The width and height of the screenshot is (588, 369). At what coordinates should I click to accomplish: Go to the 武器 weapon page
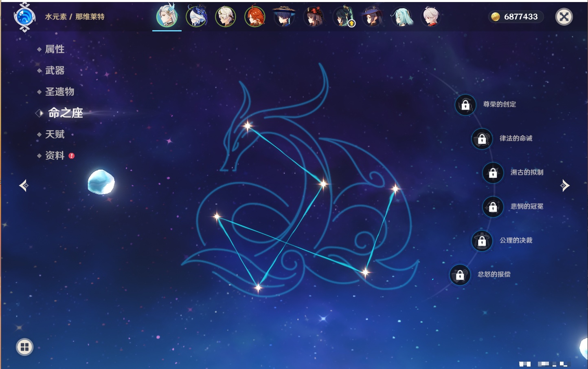point(55,71)
